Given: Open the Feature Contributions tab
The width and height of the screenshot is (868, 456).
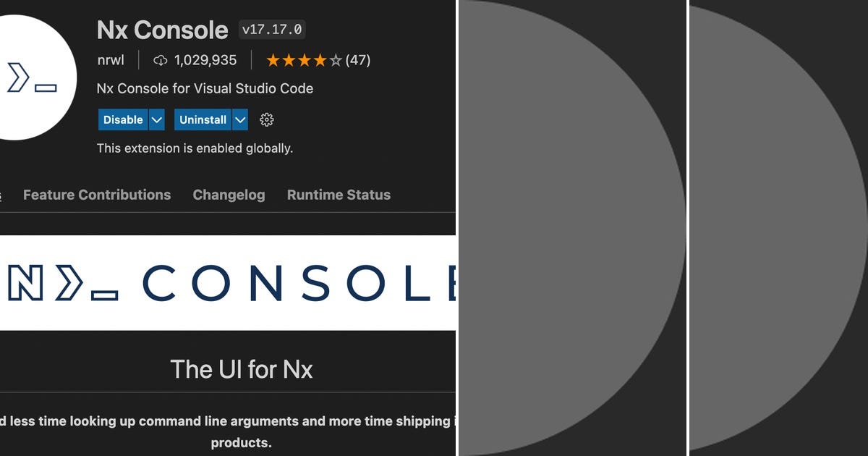Looking at the screenshot, I should (96, 195).
